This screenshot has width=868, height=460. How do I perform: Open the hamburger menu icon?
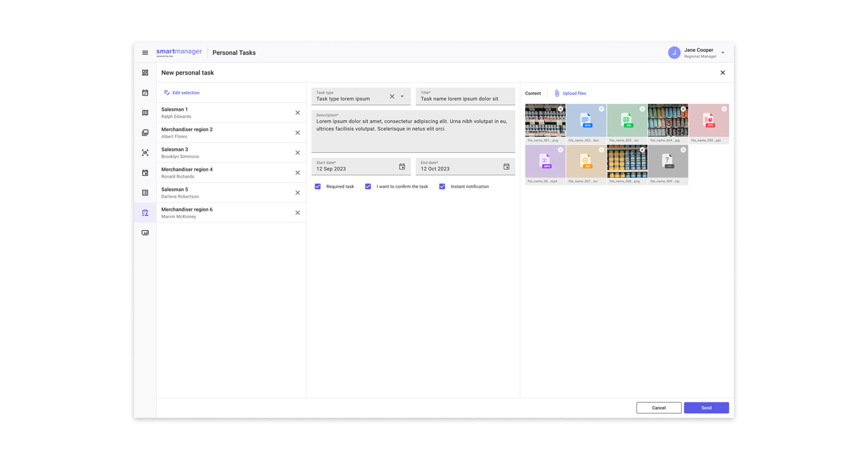click(145, 53)
